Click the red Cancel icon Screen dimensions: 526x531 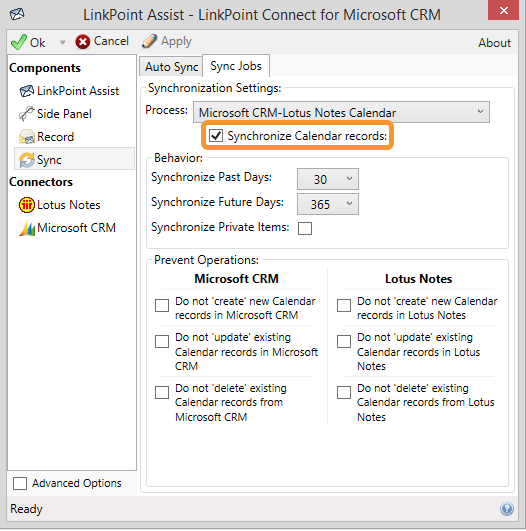(x=83, y=42)
